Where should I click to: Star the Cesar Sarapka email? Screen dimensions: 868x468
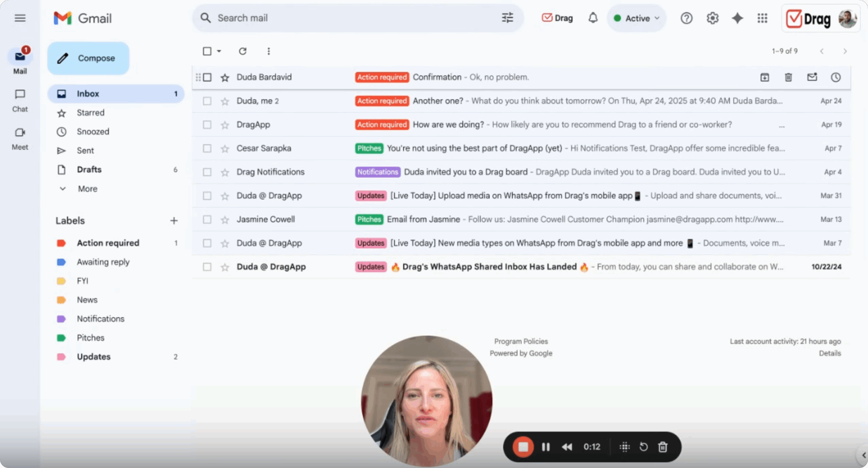[x=225, y=149]
